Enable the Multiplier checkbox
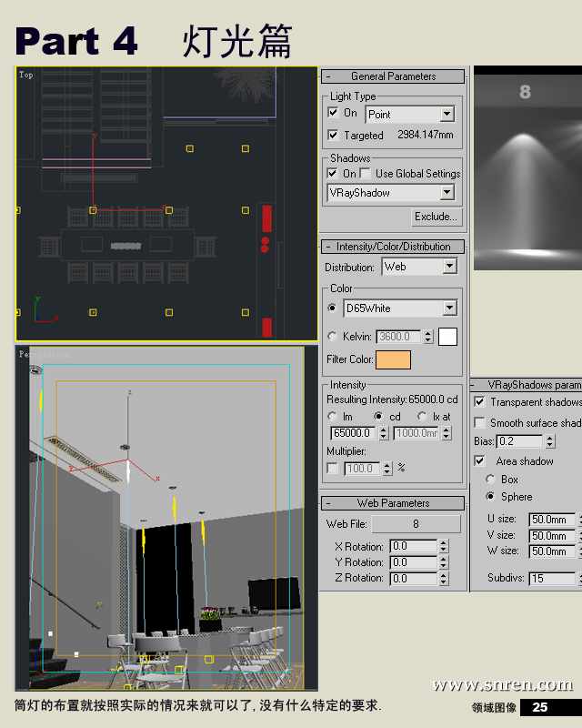Image resolution: width=582 pixels, height=728 pixels. click(332, 468)
